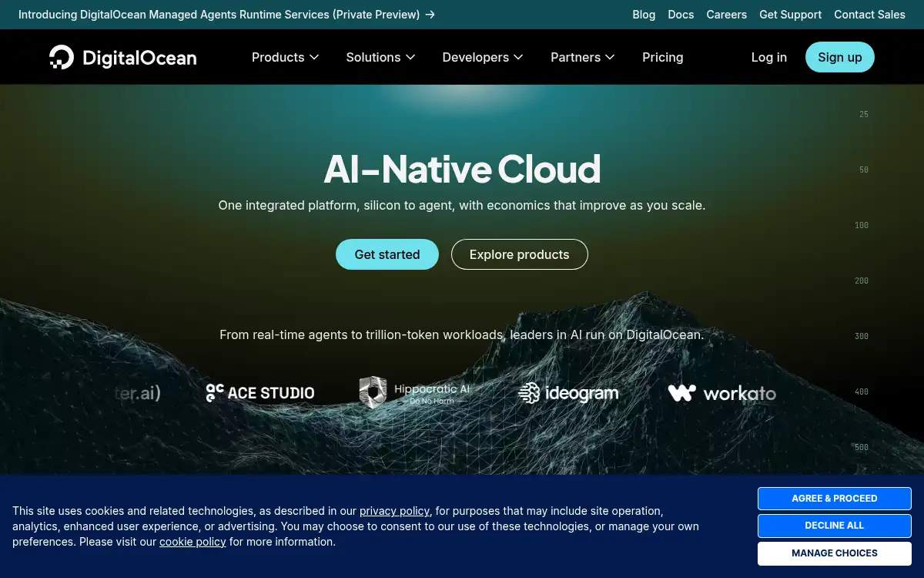Click the depth scale label 200
Image resolution: width=924 pixels, height=578 pixels.
[862, 281]
